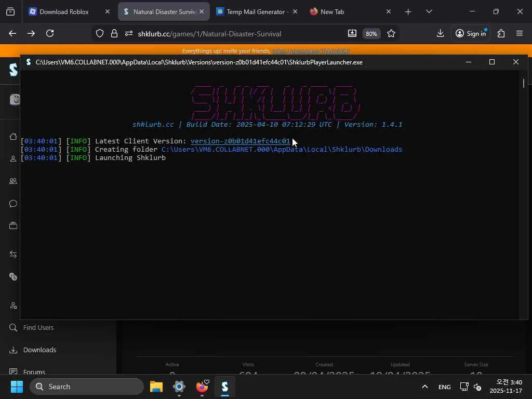Switch to Temp Mail Generator tab
The height and width of the screenshot is (399, 532).
click(253, 12)
